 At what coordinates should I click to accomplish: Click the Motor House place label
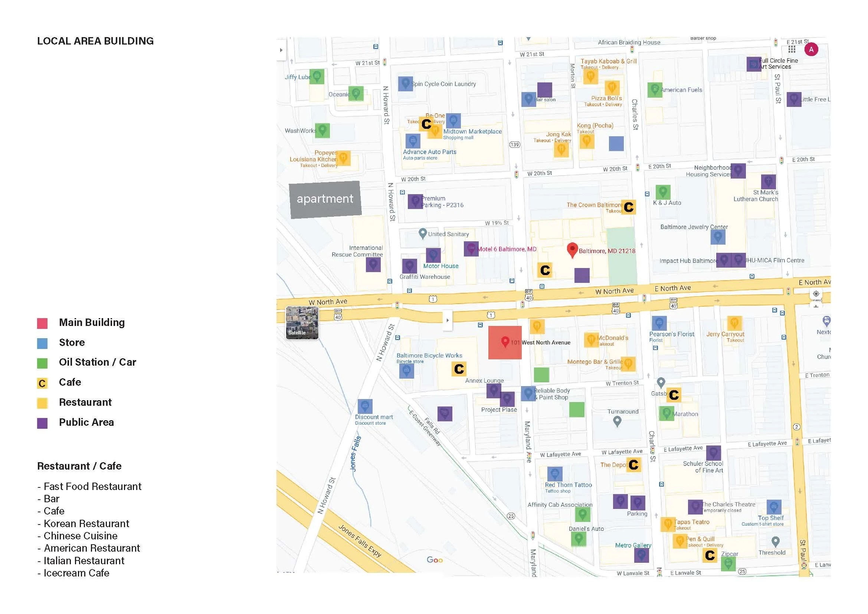[x=440, y=266]
